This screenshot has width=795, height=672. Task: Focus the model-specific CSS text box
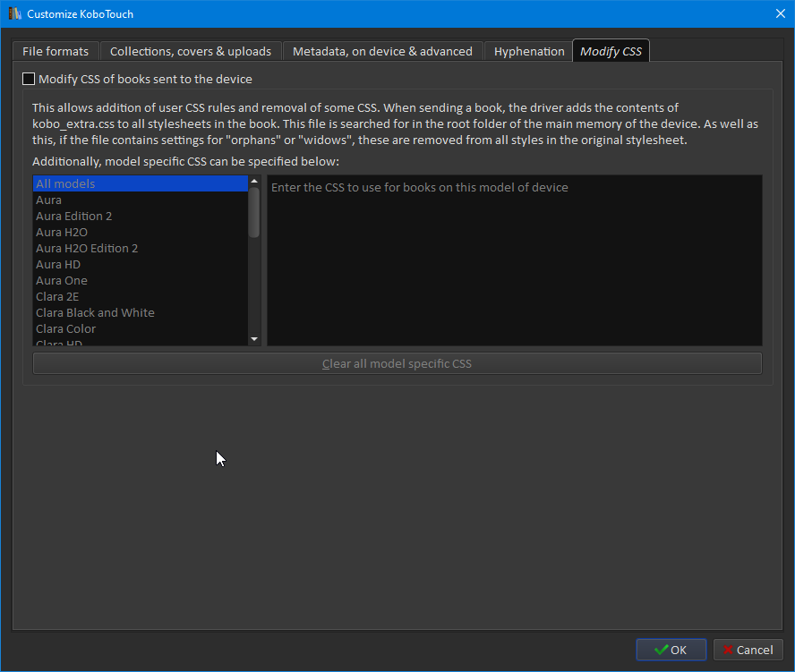(x=515, y=260)
